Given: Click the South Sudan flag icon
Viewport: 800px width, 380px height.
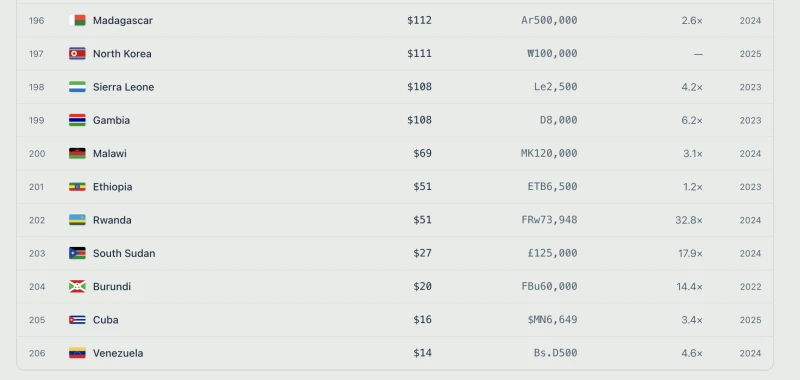Looking at the screenshot, I should (x=78, y=253).
